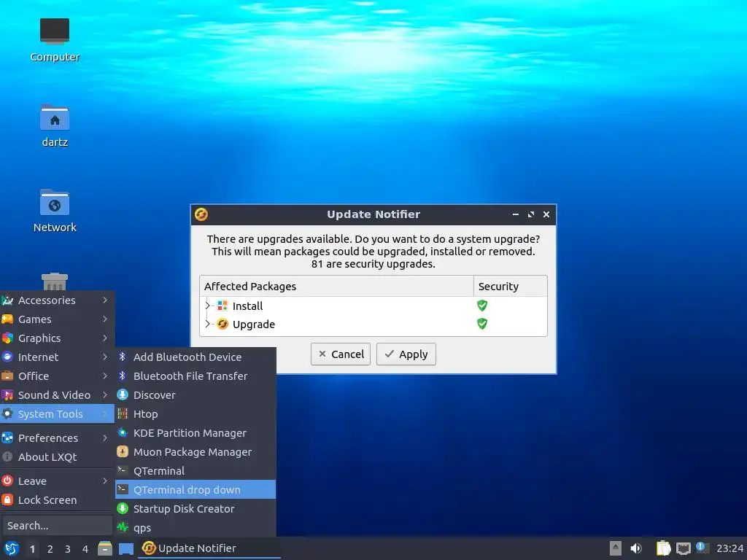
Task: Expand the Upgrade packages tree row
Action: click(207, 324)
